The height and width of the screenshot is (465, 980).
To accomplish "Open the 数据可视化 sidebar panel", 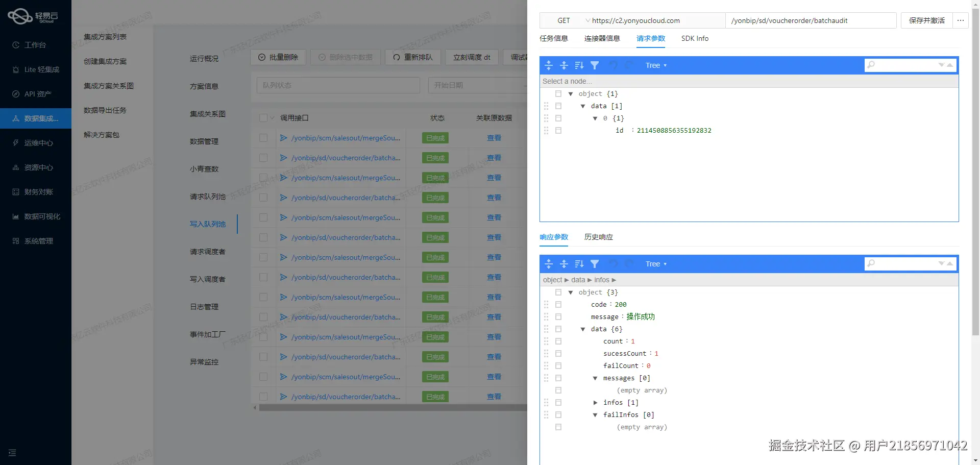I will coord(15,216).
